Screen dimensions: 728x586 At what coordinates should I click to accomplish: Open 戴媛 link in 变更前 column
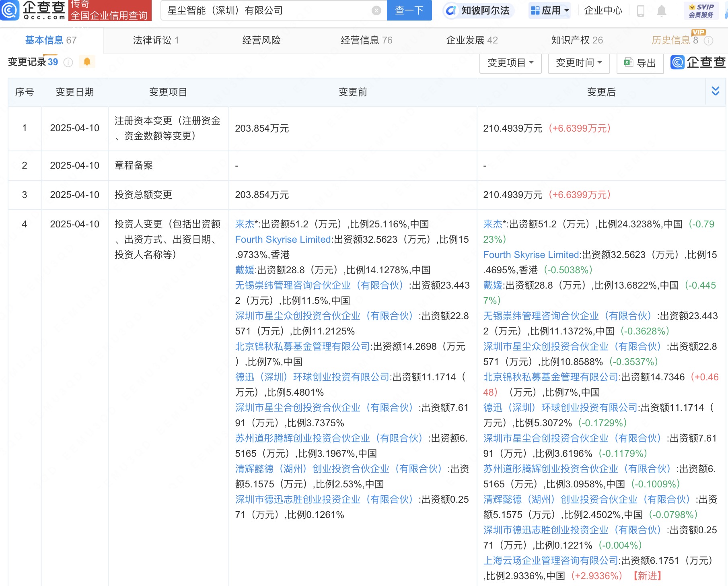pyautogui.click(x=245, y=270)
